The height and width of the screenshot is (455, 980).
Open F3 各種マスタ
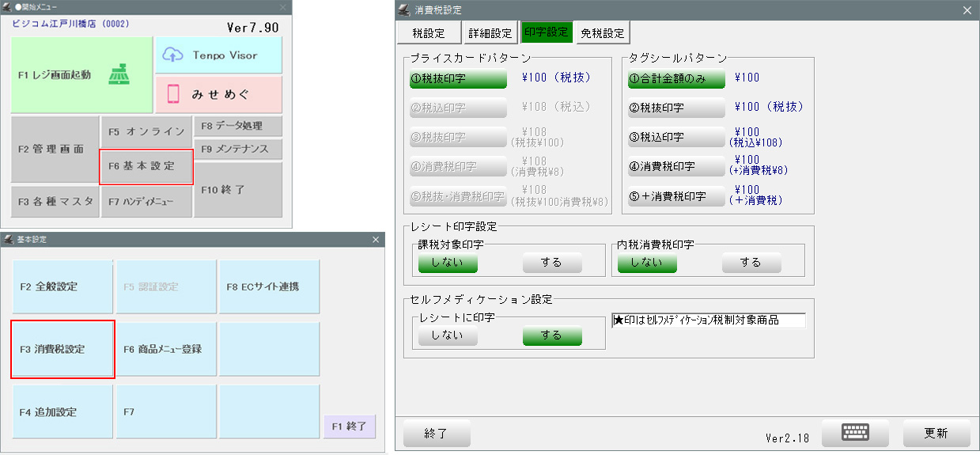point(55,202)
